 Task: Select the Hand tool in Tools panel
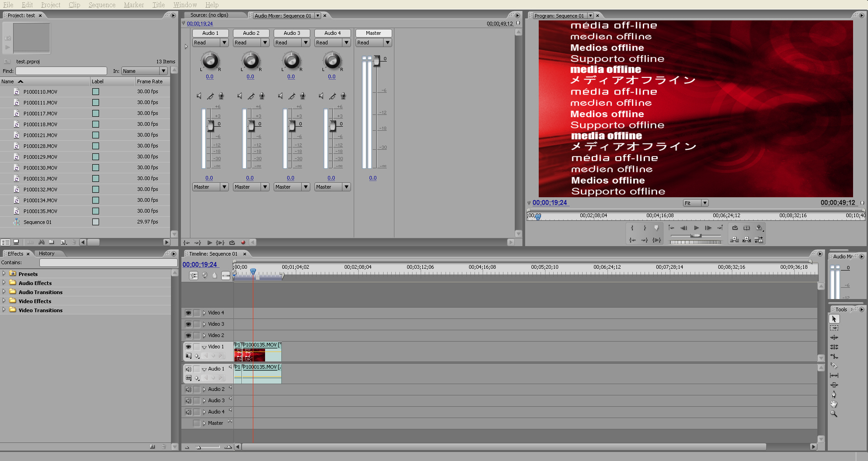point(834,404)
